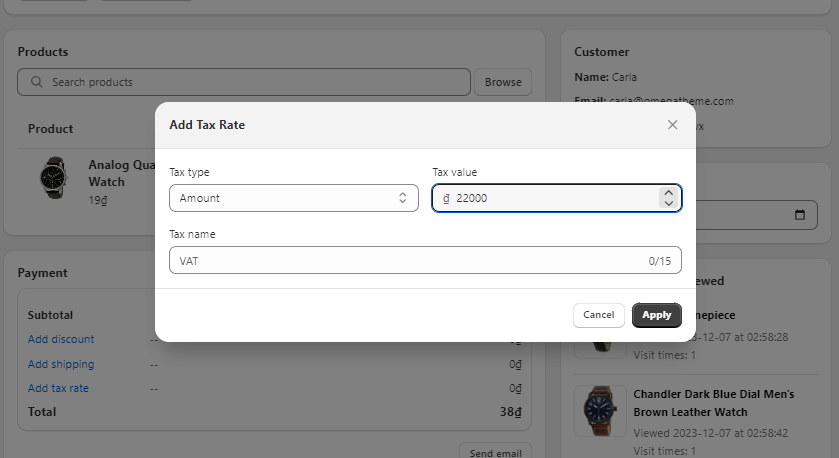
Task: Click the Chandler Dark Blue watch image
Action: coord(600,410)
